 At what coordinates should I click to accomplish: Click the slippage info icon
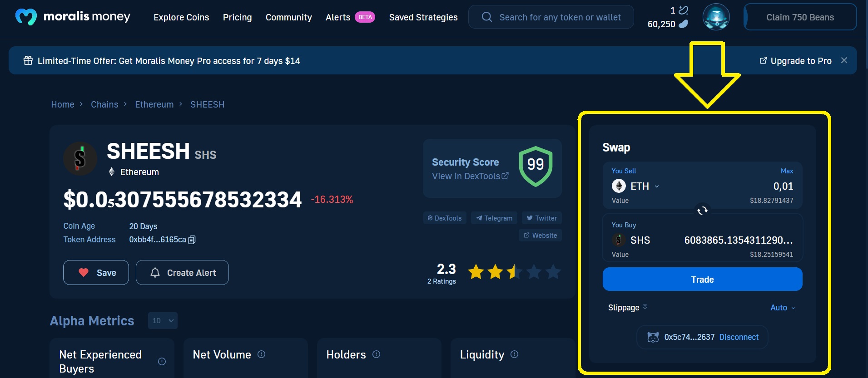pos(645,307)
